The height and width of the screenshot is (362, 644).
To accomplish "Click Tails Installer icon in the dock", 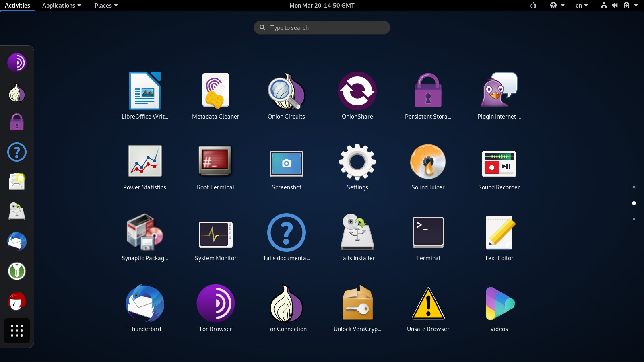I will click(x=17, y=212).
